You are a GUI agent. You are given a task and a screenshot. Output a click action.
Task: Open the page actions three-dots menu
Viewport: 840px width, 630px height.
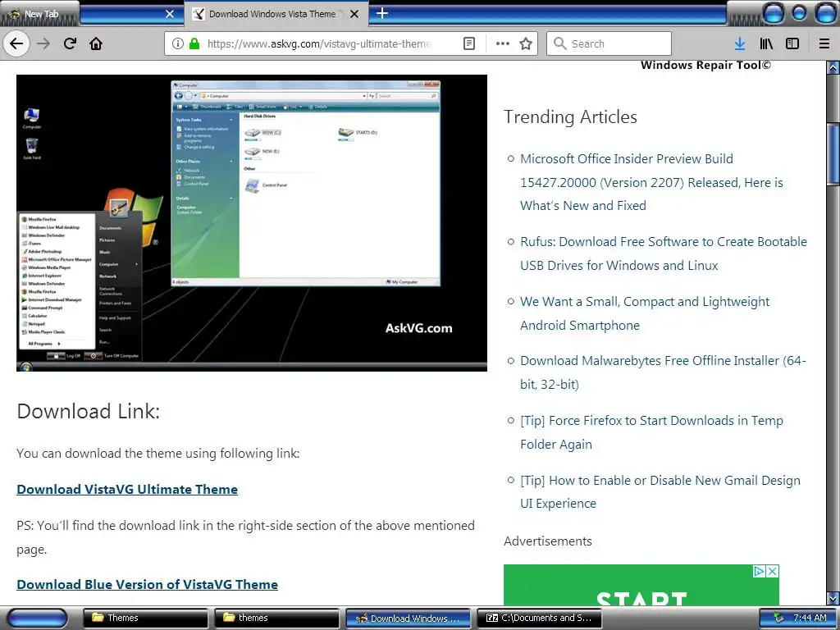[503, 43]
